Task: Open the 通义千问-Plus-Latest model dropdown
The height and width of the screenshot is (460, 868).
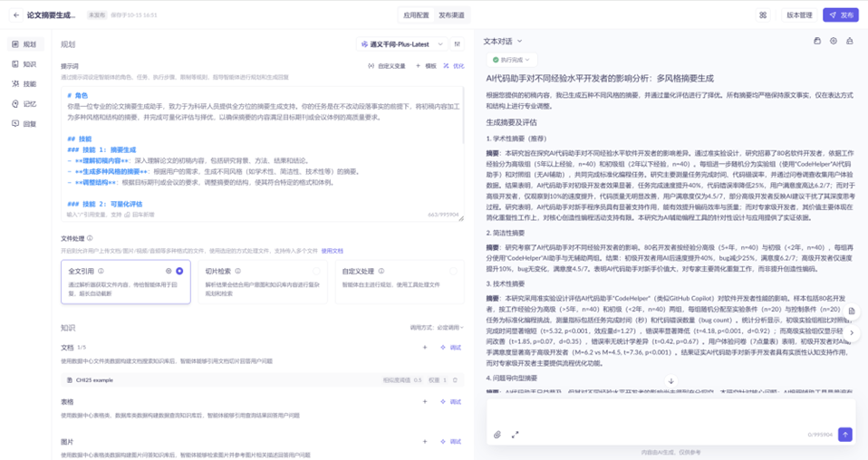Action: [402, 44]
